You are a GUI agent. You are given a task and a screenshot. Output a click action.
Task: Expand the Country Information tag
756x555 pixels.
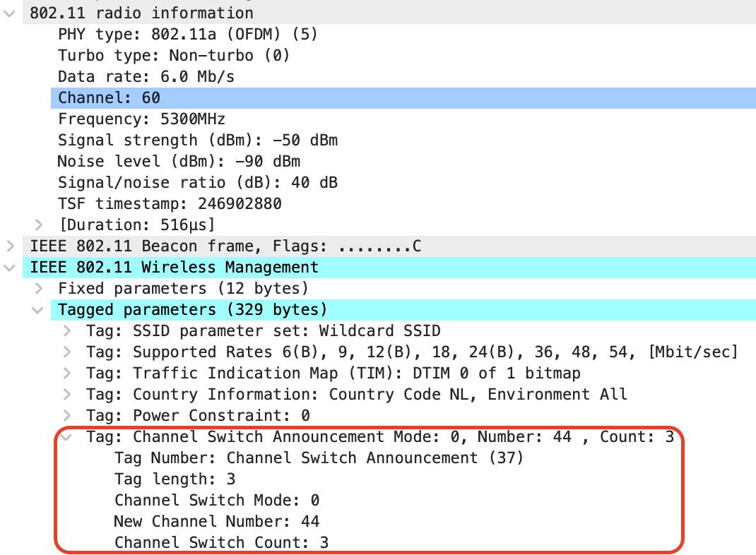point(67,394)
